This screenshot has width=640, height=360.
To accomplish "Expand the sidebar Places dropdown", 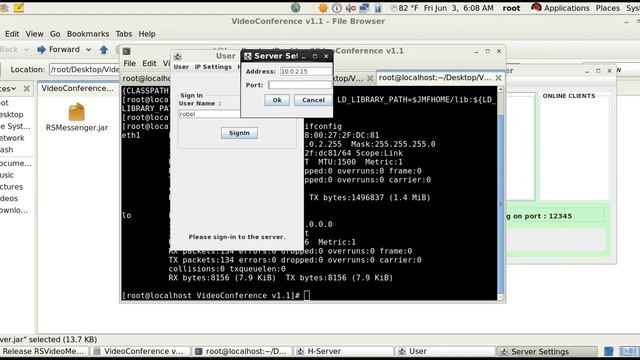I will [x=8, y=88].
